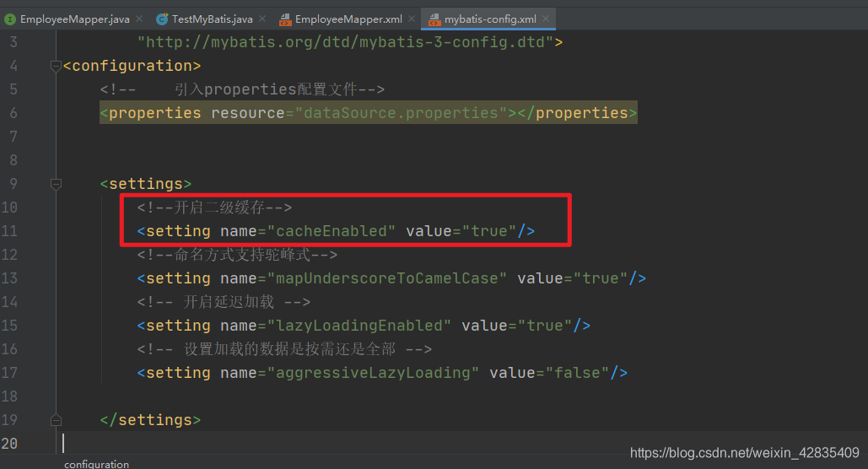Click the 开启延迟加载 comment

(224, 302)
